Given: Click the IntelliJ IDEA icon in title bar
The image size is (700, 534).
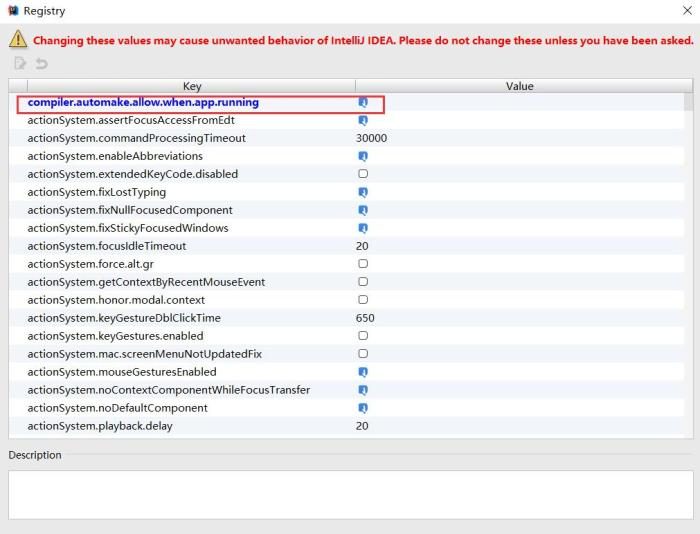Looking at the screenshot, I should click(x=13, y=11).
